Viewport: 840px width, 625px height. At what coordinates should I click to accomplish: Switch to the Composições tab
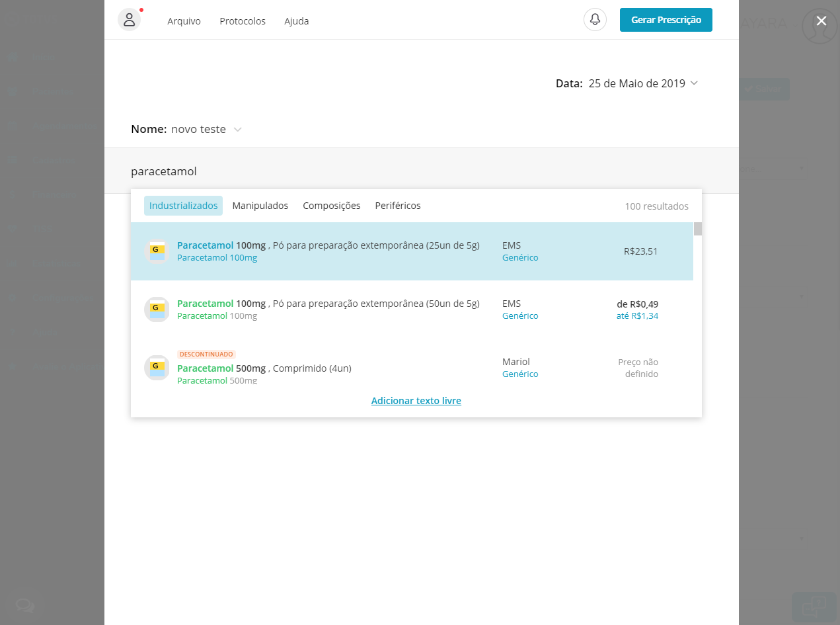332,206
